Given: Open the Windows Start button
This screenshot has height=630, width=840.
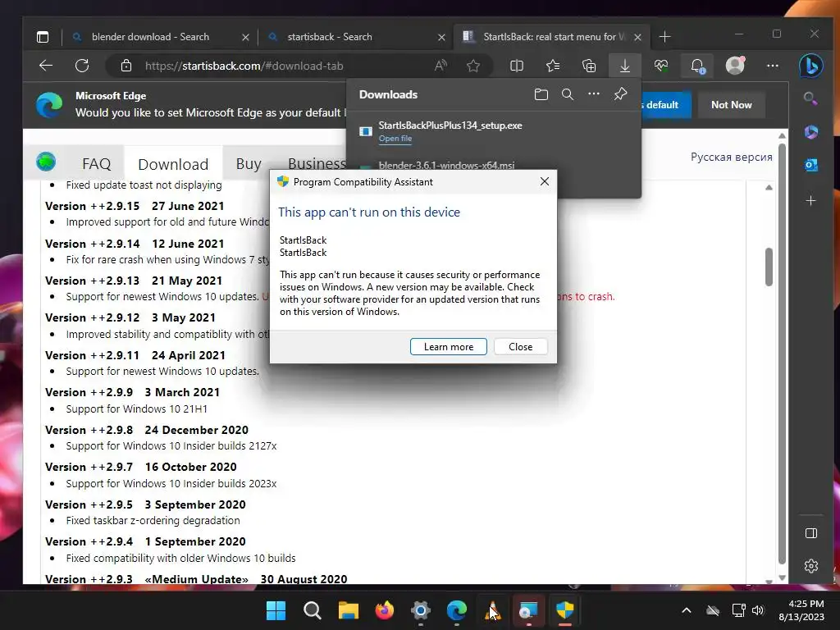Looking at the screenshot, I should click(x=276, y=610).
